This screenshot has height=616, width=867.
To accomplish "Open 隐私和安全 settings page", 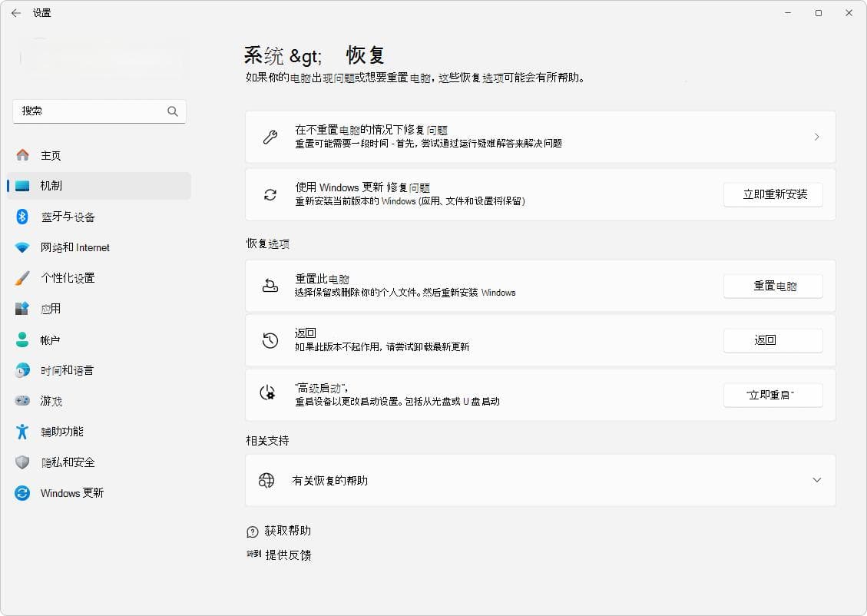I will pos(99,462).
